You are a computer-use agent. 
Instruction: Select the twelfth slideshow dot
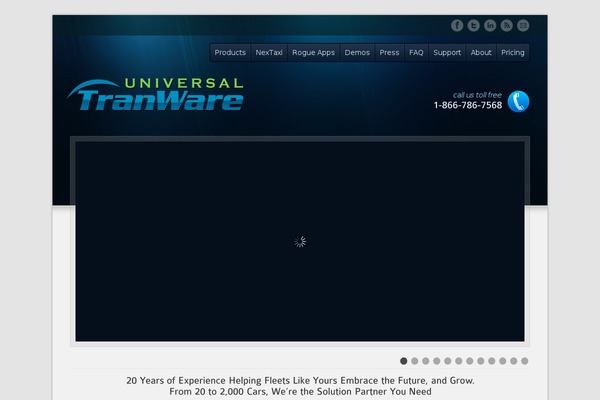(x=525, y=361)
